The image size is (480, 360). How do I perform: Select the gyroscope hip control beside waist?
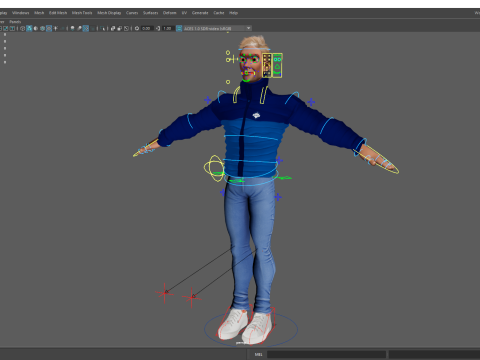[x=214, y=168]
